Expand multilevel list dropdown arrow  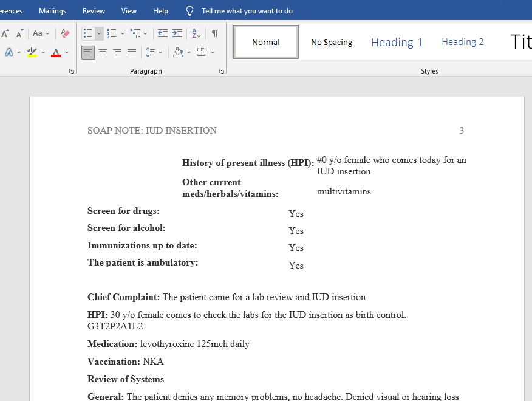(x=145, y=33)
